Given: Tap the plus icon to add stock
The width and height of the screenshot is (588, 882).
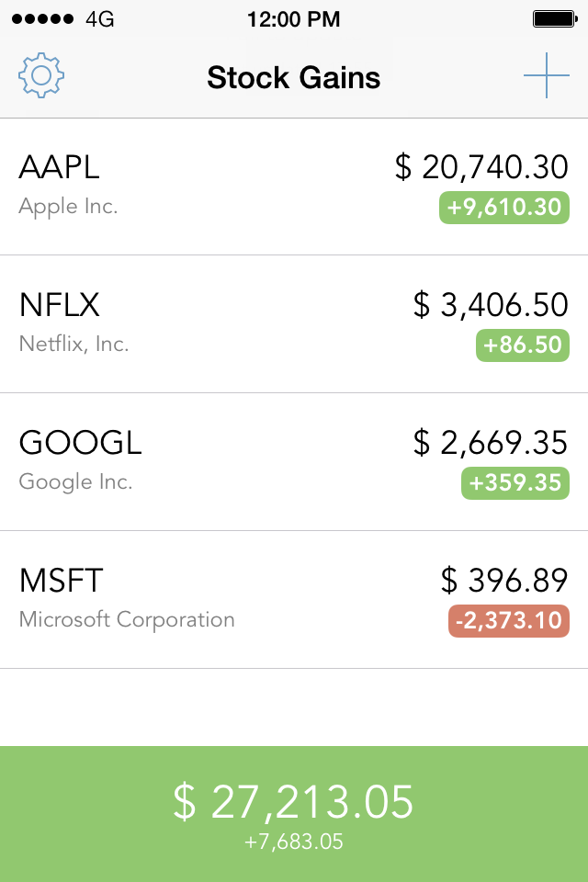Looking at the screenshot, I should (547, 75).
